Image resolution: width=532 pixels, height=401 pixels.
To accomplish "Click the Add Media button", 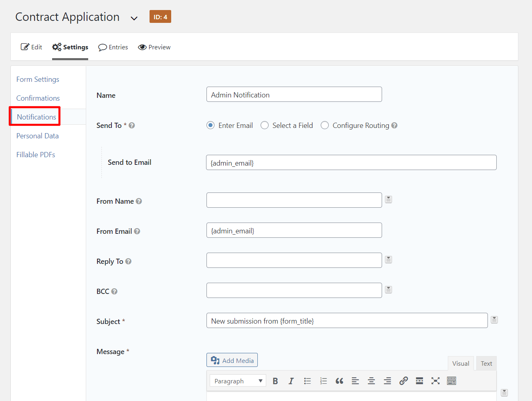I will 232,360.
